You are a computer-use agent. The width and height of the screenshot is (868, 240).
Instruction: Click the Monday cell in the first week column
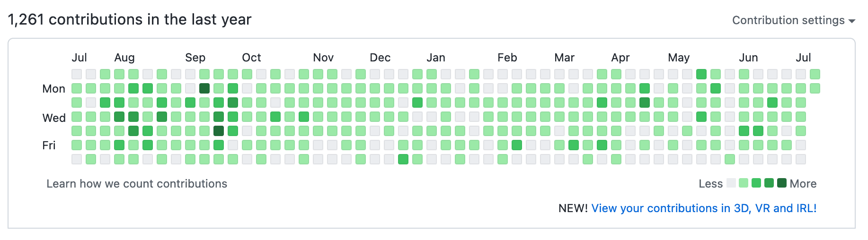tap(77, 88)
